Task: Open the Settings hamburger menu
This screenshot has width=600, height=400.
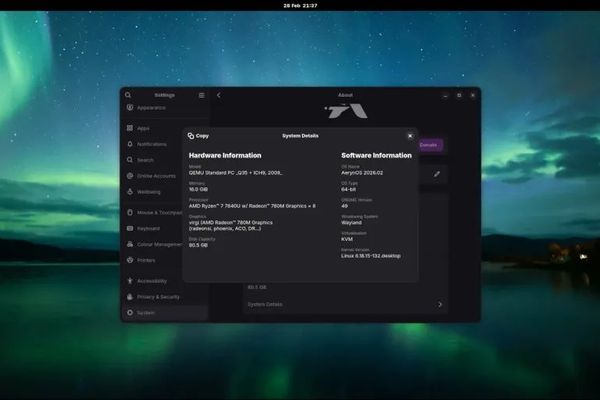Action: (202, 95)
